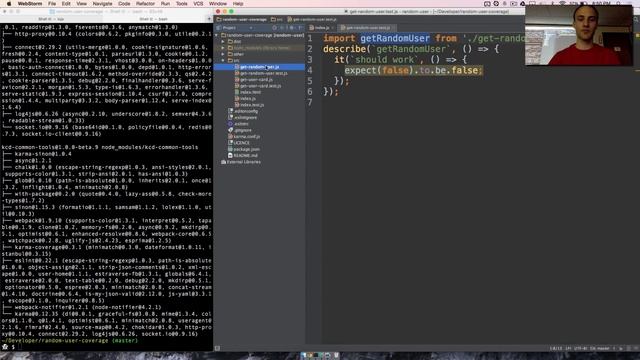Click the Project panel icon in header
640x360 pixels.
tap(219, 28)
